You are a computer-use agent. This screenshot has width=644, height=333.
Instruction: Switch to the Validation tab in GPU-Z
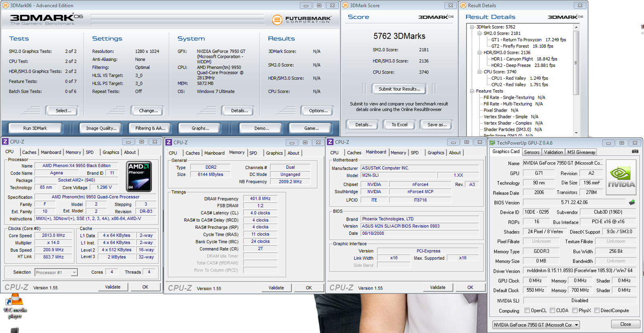click(x=553, y=152)
